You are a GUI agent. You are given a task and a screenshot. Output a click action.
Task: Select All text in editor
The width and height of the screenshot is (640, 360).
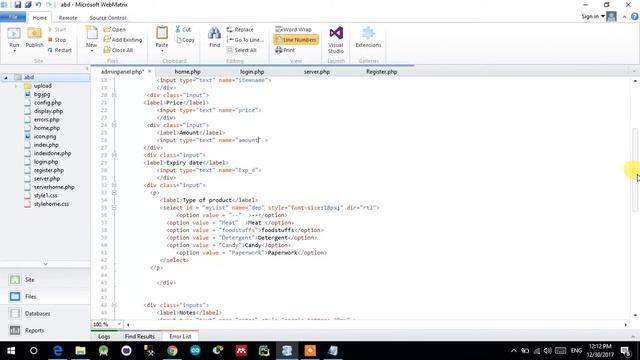[242, 50]
